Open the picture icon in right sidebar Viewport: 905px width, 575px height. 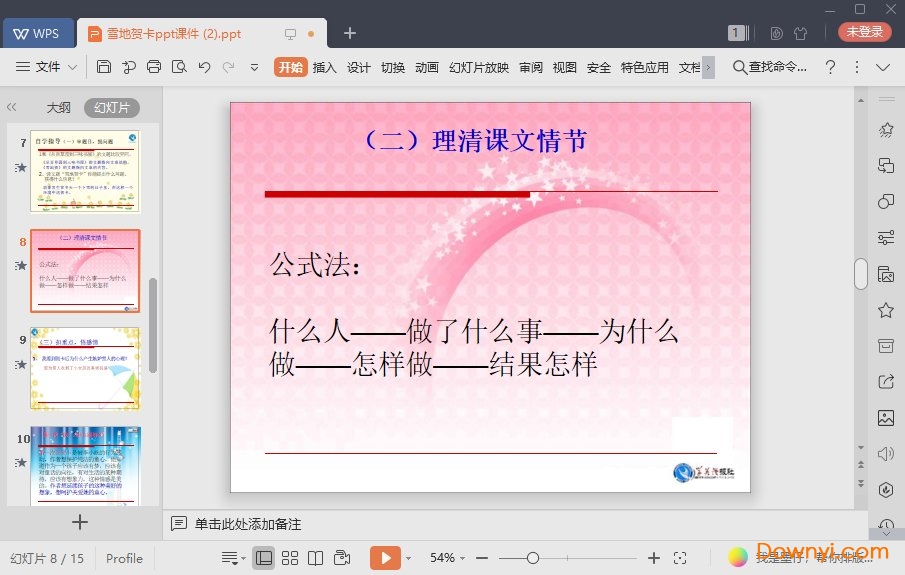pyautogui.click(x=885, y=417)
